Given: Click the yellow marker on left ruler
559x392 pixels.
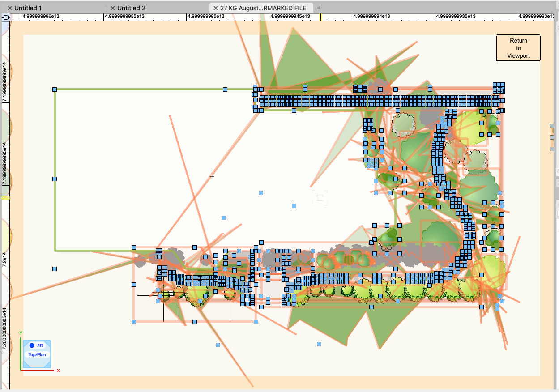Looking at the screenshot, I should coord(5,197).
